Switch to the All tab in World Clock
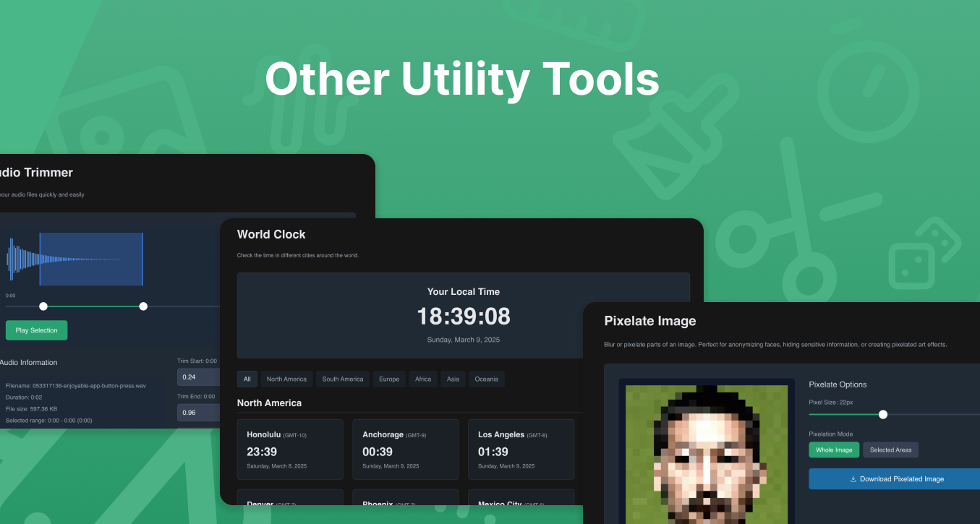Viewport: 980px width, 524px height. pyautogui.click(x=247, y=379)
